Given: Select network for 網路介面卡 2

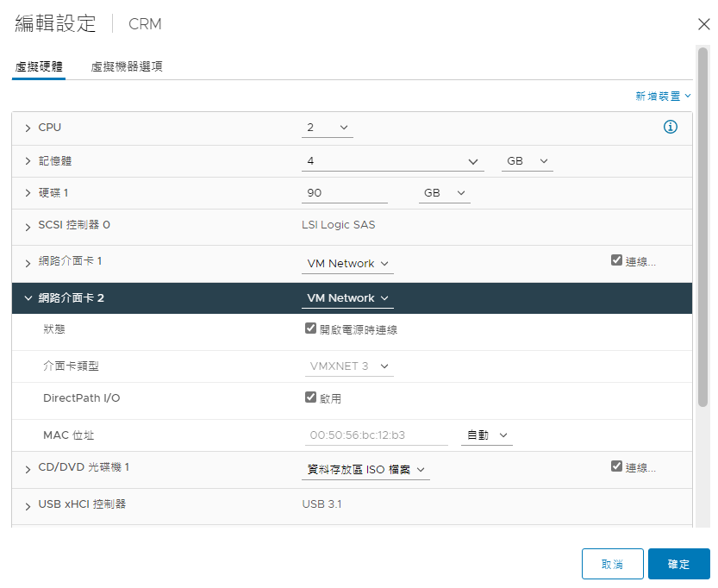Looking at the screenshot, I should tap(347, 298).
